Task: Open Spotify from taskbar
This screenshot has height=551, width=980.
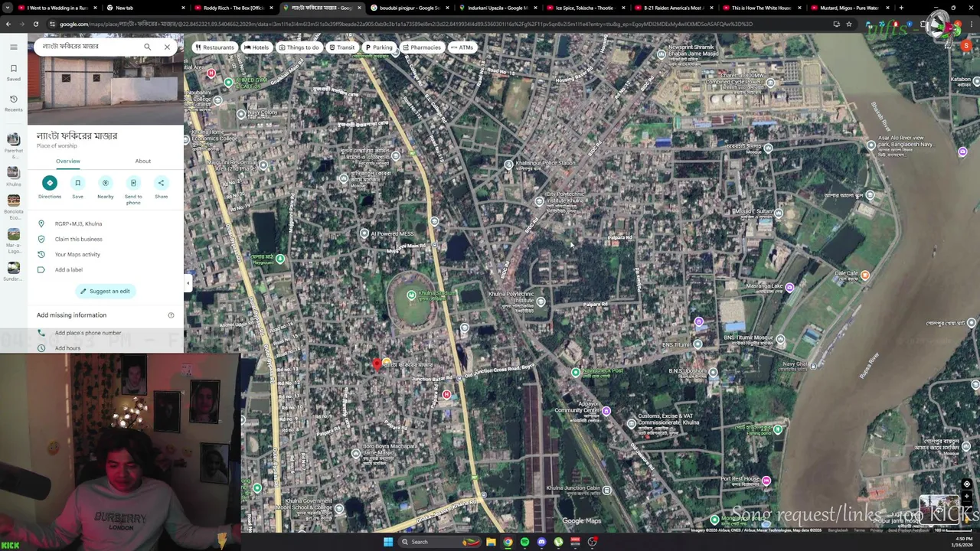Action: click(524, 542)
